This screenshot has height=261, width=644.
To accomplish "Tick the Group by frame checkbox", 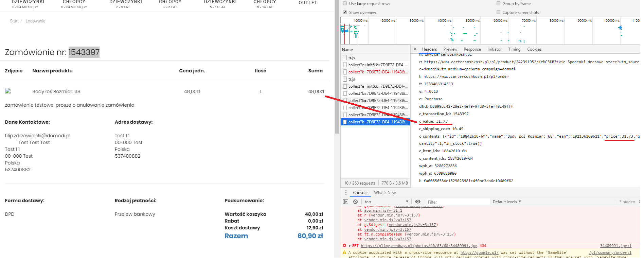I will (499, 4).
